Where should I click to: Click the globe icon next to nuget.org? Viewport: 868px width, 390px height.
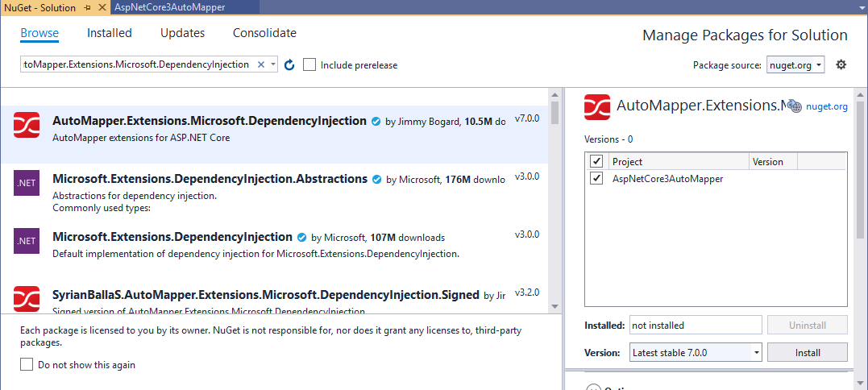click(x=795, y=106)
